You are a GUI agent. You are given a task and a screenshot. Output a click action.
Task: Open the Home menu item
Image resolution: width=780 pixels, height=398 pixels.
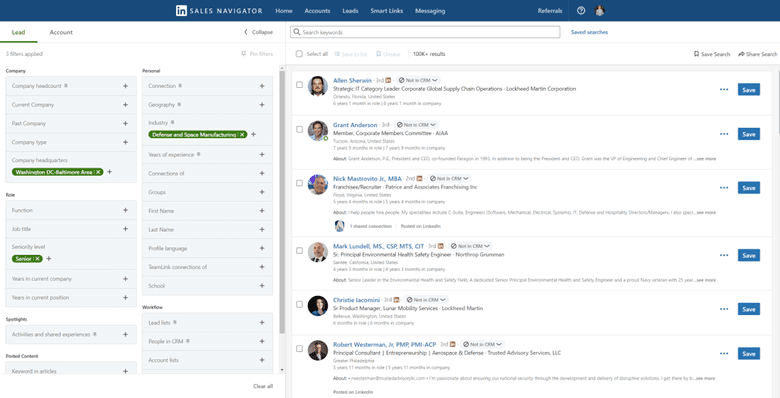tap(284, 10)
